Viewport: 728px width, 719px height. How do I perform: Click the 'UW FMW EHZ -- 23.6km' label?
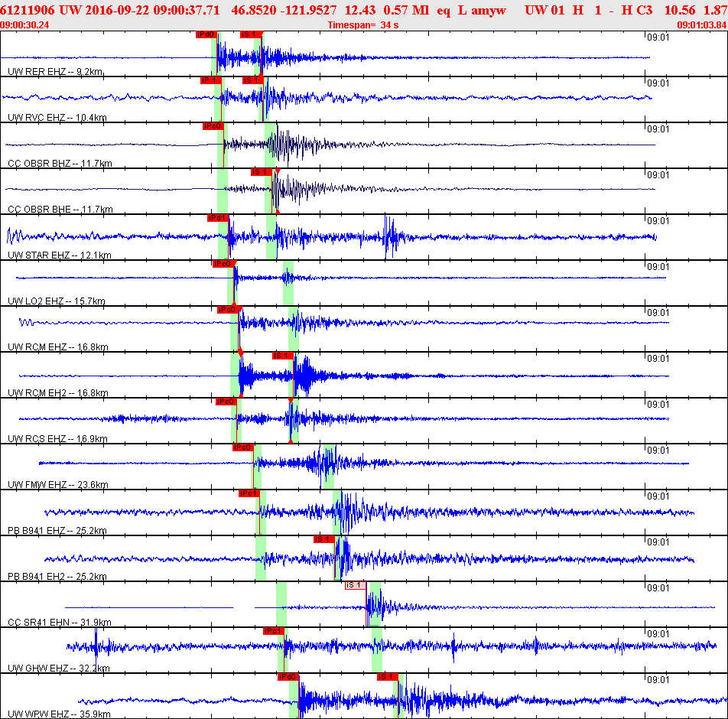tap(57, 485)
